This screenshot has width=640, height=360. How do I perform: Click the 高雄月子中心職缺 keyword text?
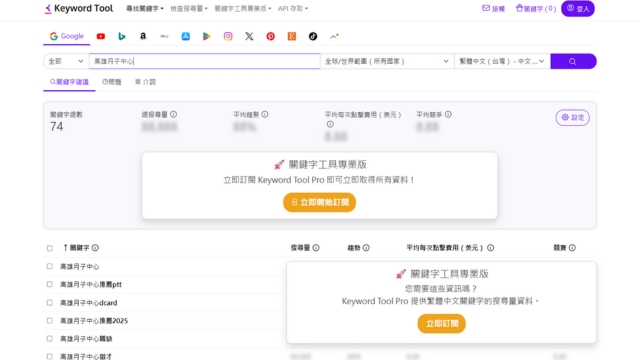click(86, 339)
